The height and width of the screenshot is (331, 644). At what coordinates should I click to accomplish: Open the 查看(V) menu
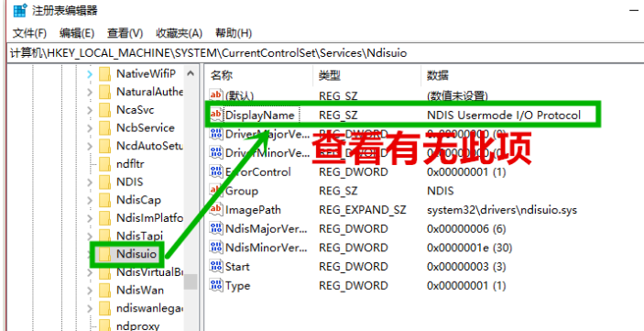click(125, 33)
